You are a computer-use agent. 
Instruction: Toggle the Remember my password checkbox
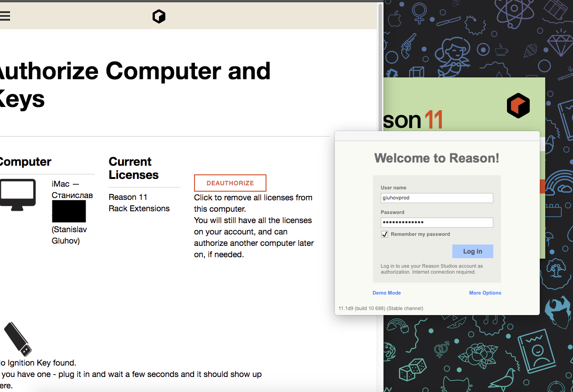pyautogui.click(x=384, y=234)
